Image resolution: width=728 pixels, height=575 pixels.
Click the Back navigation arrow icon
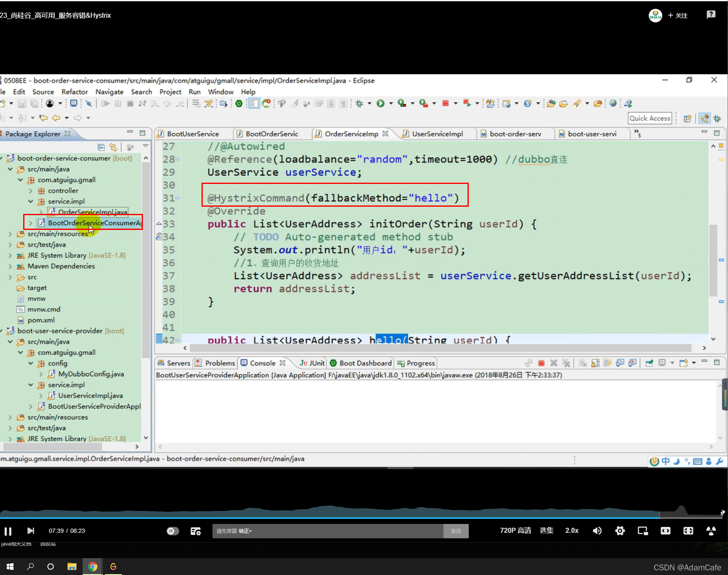coord(56,118)
